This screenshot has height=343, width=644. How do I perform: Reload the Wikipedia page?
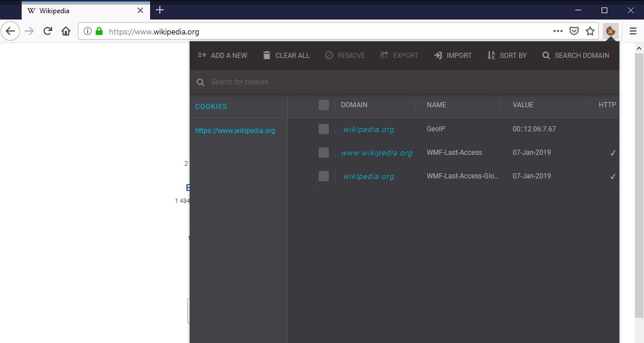click(48, 31)
